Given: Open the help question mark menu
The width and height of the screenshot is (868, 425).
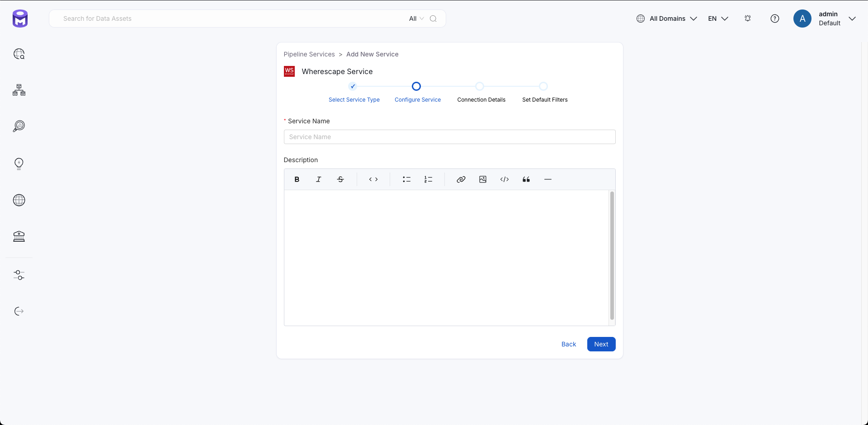Looking at the screenshot, I should coord(775,19).
